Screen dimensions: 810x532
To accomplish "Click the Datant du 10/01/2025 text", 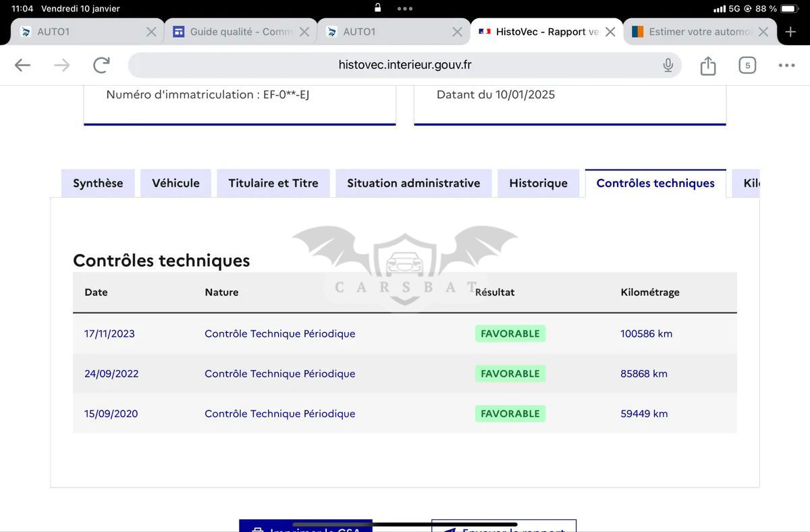I will pyautogui.click(x=495, y=95).
